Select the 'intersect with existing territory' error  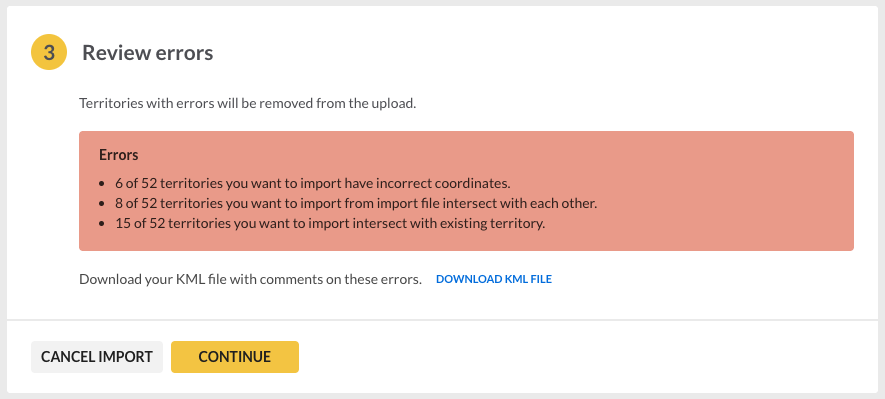pos(330,223)
